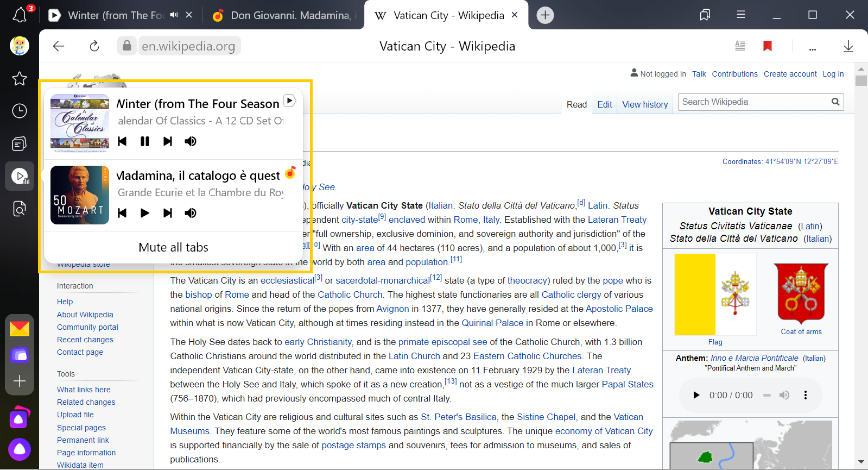Open the anthem player more options
The height and width of the screenshot is (470, 868).
[806, 395]
